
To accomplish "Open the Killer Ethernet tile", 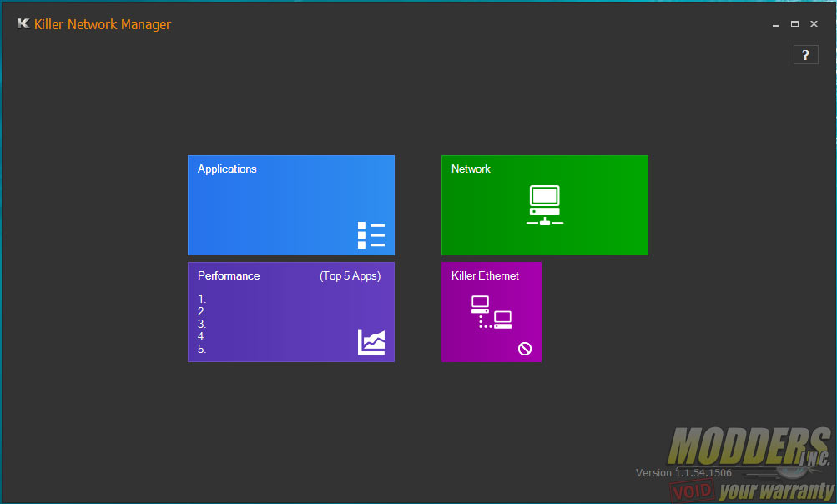I will [491, 312].
